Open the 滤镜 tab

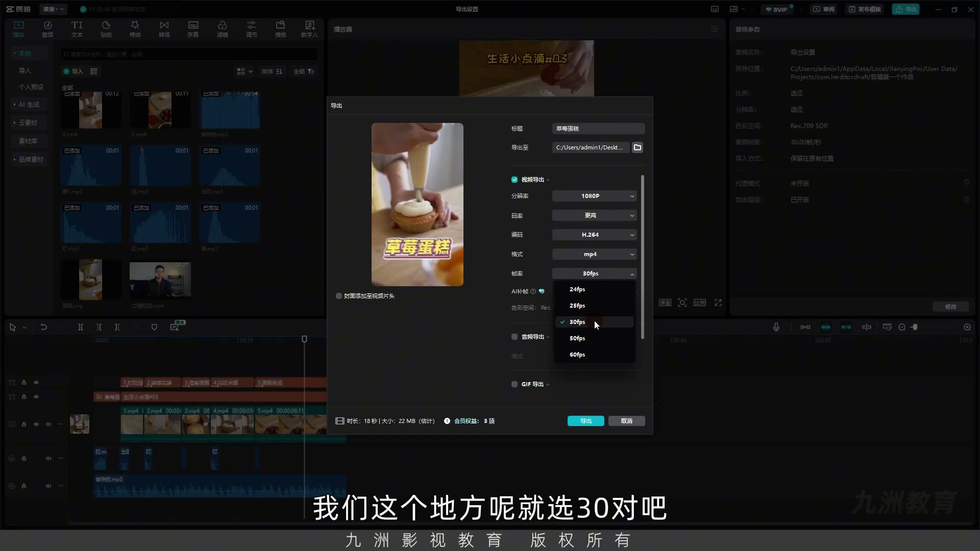click(x=222, y=29)
